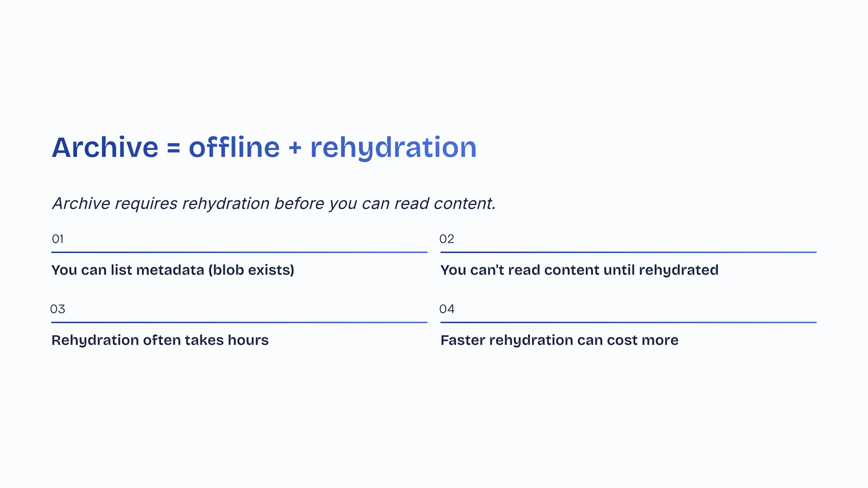This screenshot has height=488, width=868.
Task: Click the word "offline" in the title
Action: [234, 147]
